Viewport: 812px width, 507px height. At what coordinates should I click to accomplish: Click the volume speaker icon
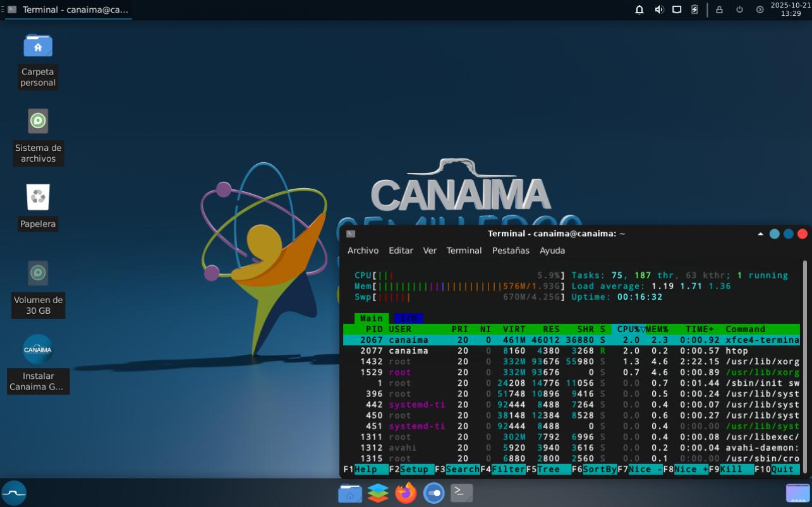[x=658, y=9]
